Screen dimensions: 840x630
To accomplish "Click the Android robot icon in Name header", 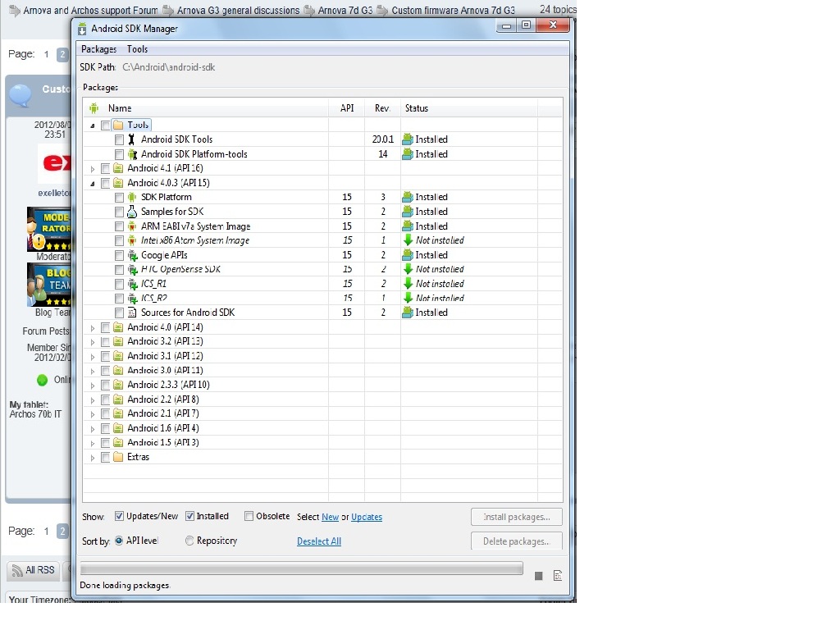I will click(x=94, y=108).
